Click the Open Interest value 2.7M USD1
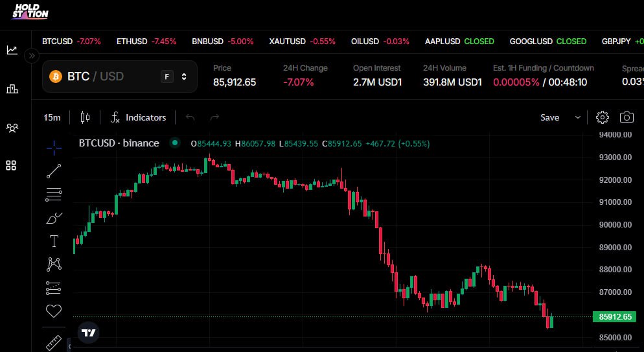 pos(378,82)
